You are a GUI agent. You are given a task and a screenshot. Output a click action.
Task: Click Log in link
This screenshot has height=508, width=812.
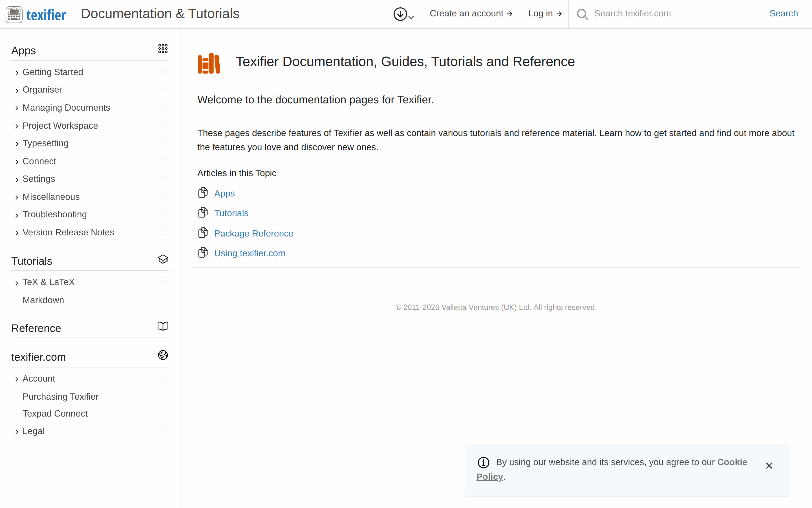(x=545, y=14)
